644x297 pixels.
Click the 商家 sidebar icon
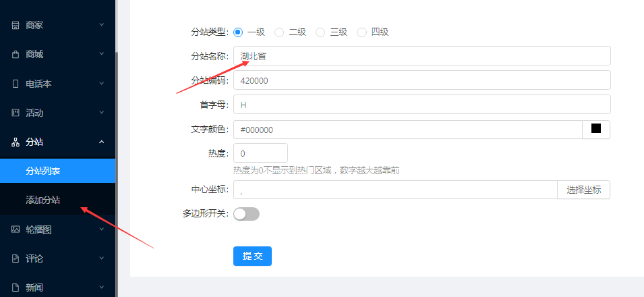pos(16,25)
